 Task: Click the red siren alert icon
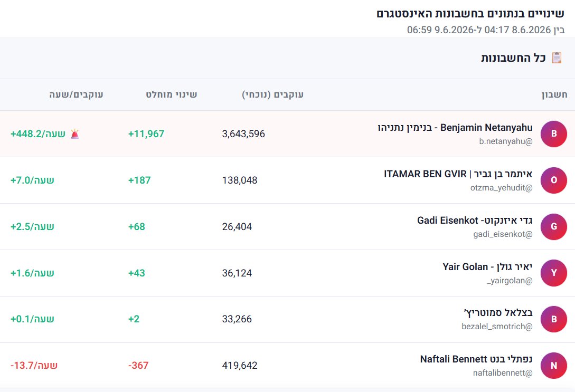pos(75,133)
